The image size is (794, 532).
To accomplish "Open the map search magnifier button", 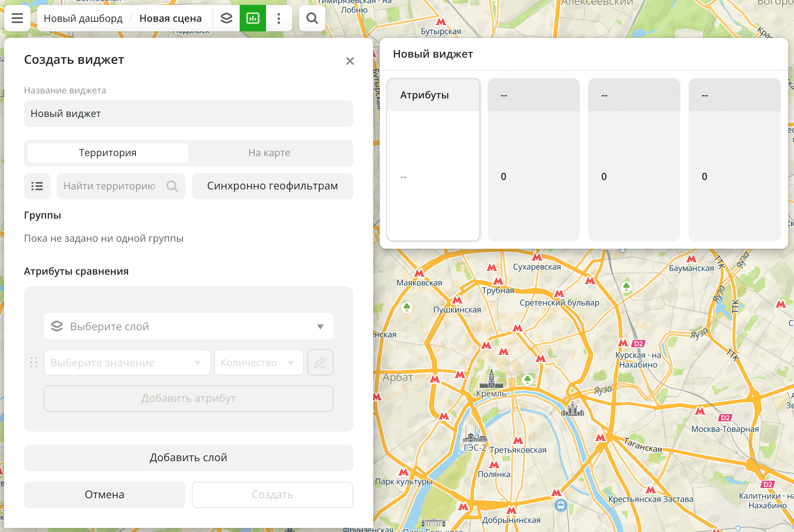I will [312, 18].
